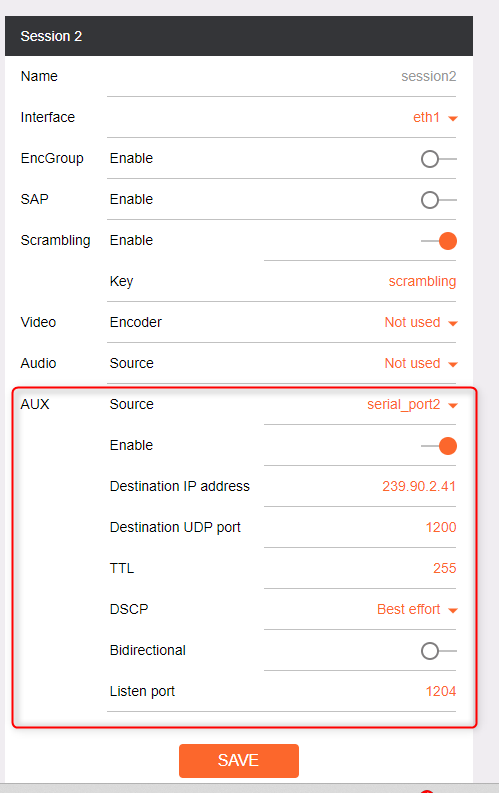Click the Best effort dropdown arrow icon
The image size is (499, 793).
pos(453,610)
